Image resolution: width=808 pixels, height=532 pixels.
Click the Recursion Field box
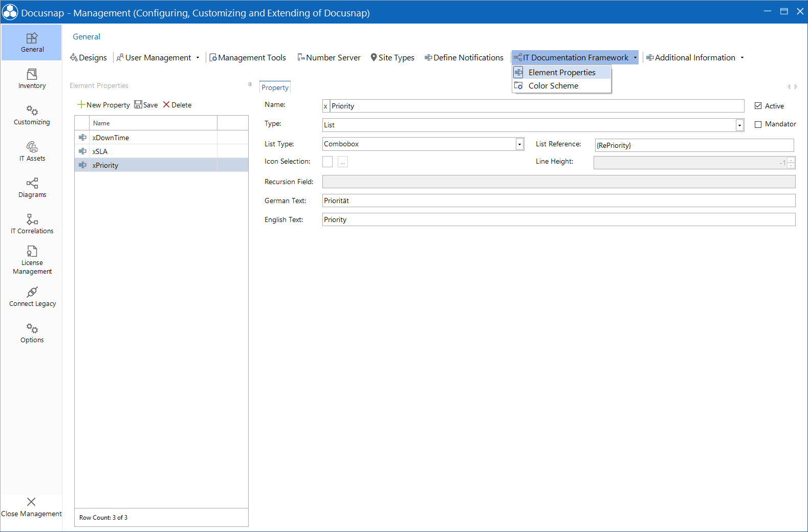[559, 182]
